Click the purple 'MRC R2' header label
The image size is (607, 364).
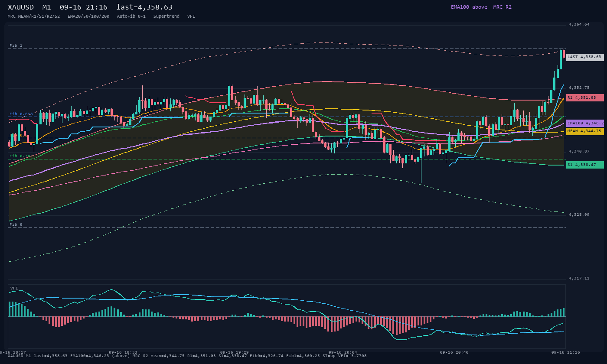tap(502, 7)
